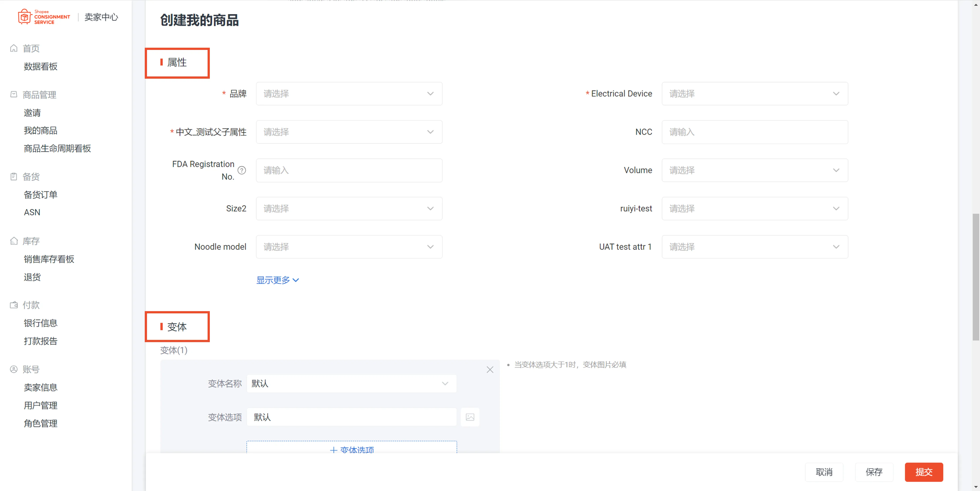The width and height of the screenshot is (980, 491).
Task: Click the 付款 payment section icon
Action: (14, 305)
